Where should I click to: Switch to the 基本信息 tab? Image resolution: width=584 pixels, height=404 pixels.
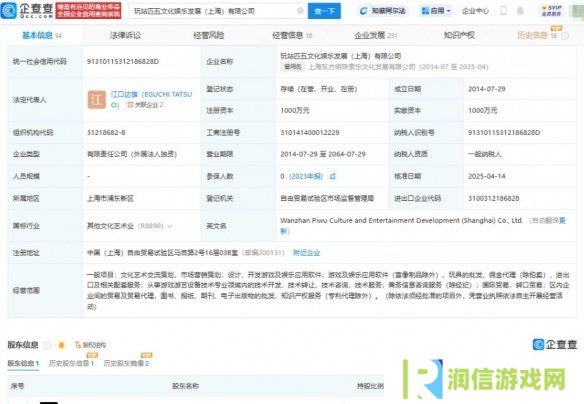pyautogui.click(x=42, y=35)
